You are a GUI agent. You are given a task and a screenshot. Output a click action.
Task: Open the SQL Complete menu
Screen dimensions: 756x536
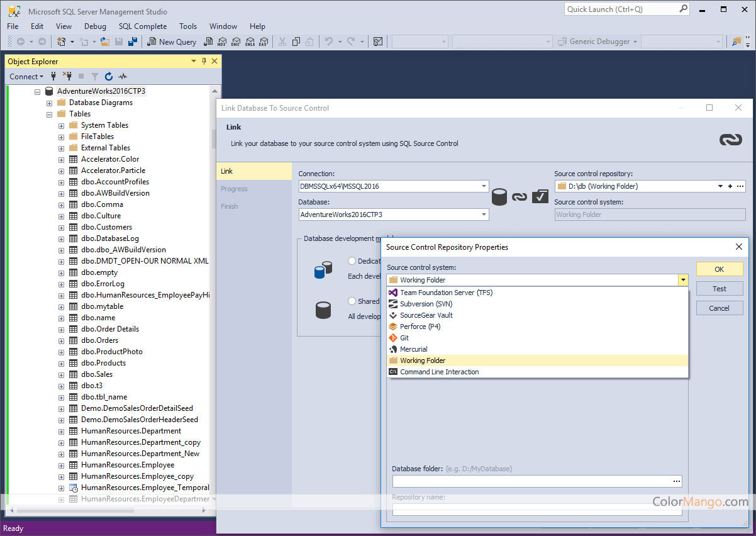click(143, 26)
